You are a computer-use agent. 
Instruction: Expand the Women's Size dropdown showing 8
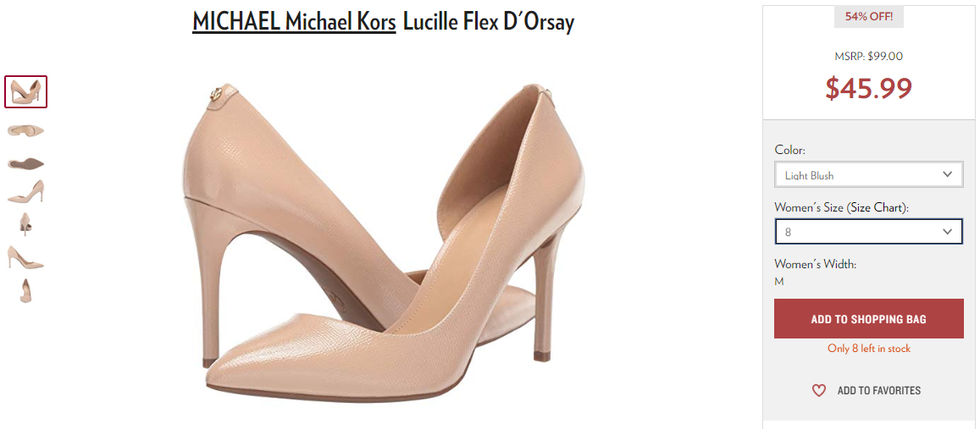pyautogui.click(x=869, y=232)
